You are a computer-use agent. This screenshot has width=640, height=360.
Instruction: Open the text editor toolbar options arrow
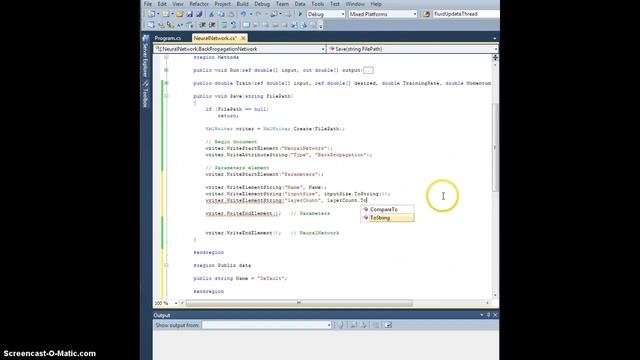coord(321,26)
